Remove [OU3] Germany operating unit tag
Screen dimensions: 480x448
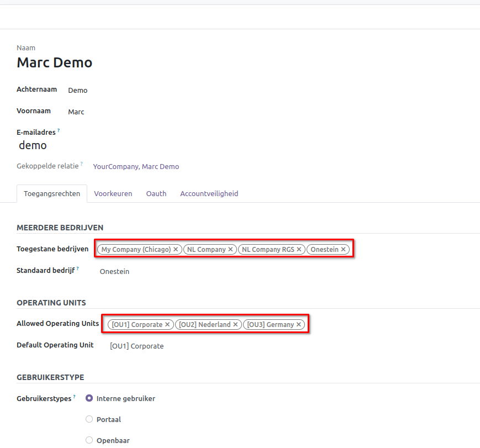pos(299,325)
